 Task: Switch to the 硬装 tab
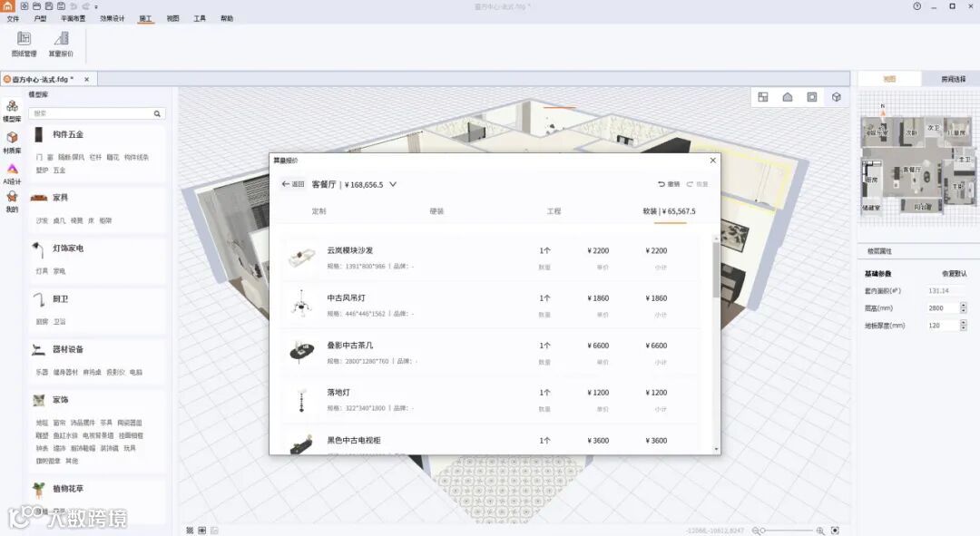tap(436, 211)
